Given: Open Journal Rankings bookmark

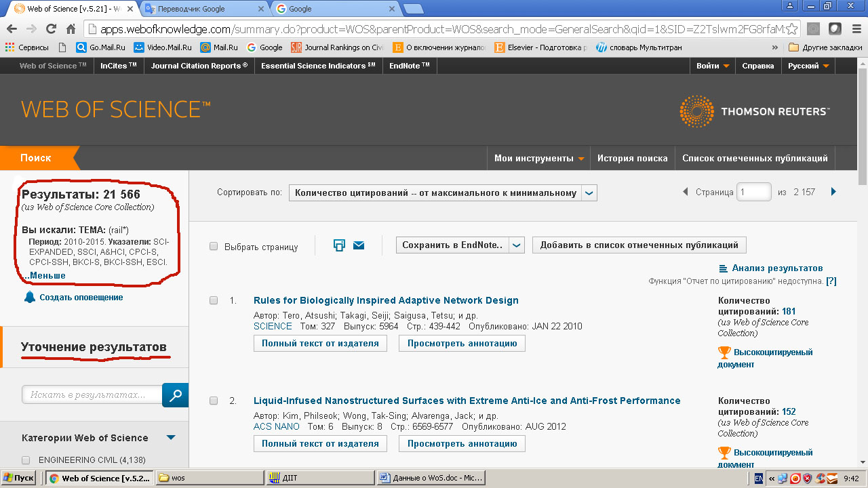Looking at the screenshot, I should click(x=337, y=47).
